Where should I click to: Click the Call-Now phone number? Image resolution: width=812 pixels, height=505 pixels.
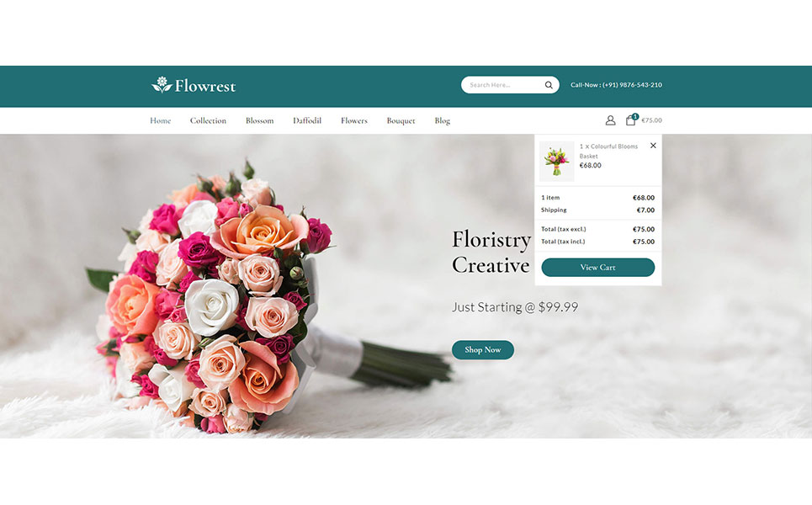click(x=616, y=85)
